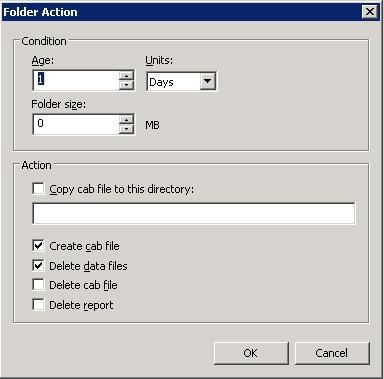Select the Days text in Units box

click(x=161, y=82)
